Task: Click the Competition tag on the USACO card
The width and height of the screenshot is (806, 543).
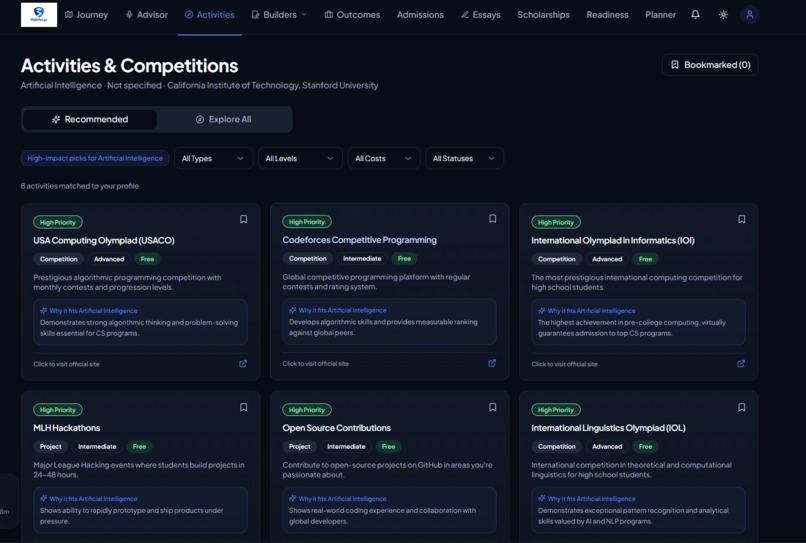Action: pyautogui.click(x=59, y=259)
